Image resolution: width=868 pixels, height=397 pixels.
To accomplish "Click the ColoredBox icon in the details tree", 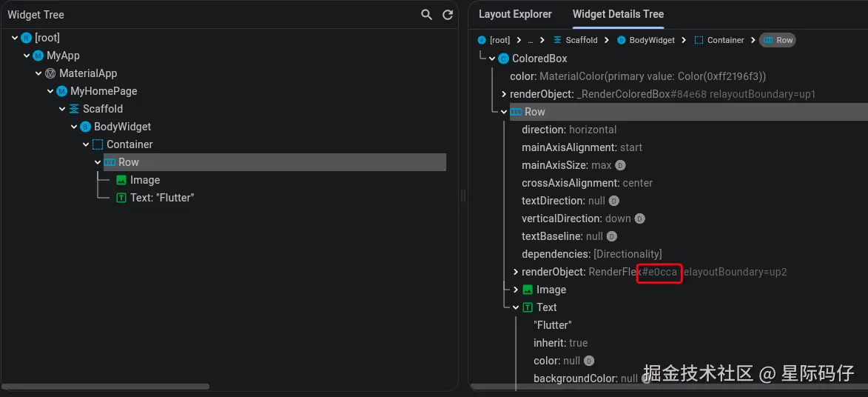I will [504, 59].
